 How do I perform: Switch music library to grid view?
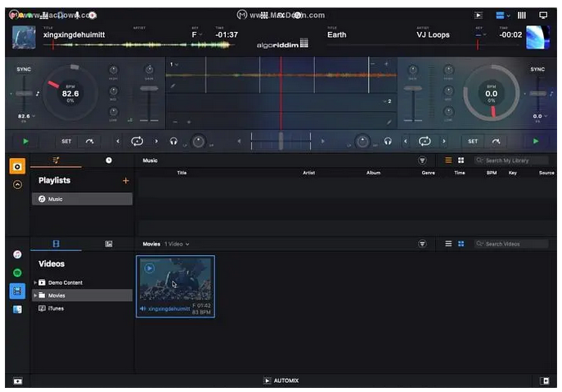click(461, 160)
